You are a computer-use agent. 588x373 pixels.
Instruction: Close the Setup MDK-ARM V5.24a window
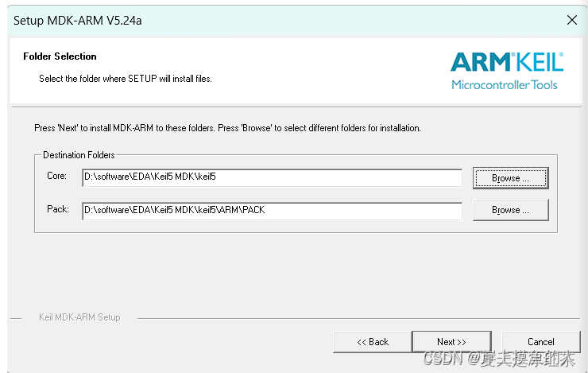coord(572,20)
